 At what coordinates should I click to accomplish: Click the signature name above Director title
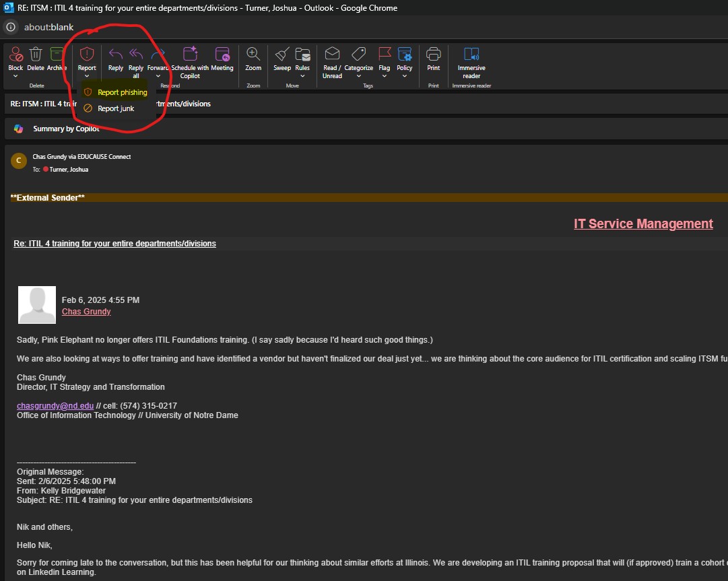41,377
